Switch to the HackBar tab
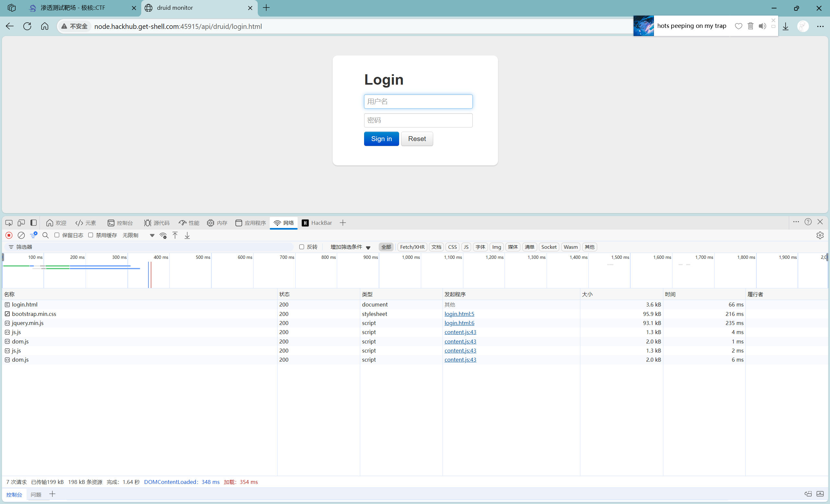Screen dimensions: 830x504 (x=317, y=223)
